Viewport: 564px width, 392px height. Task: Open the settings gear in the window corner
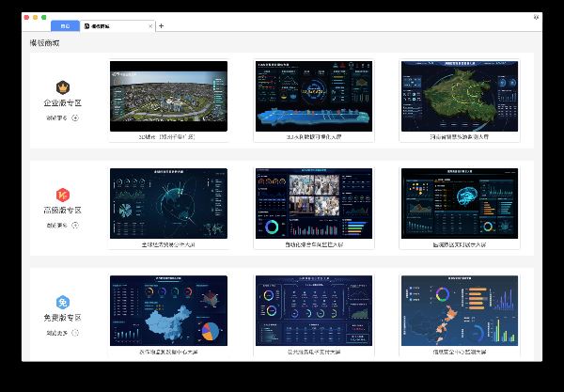536,17
